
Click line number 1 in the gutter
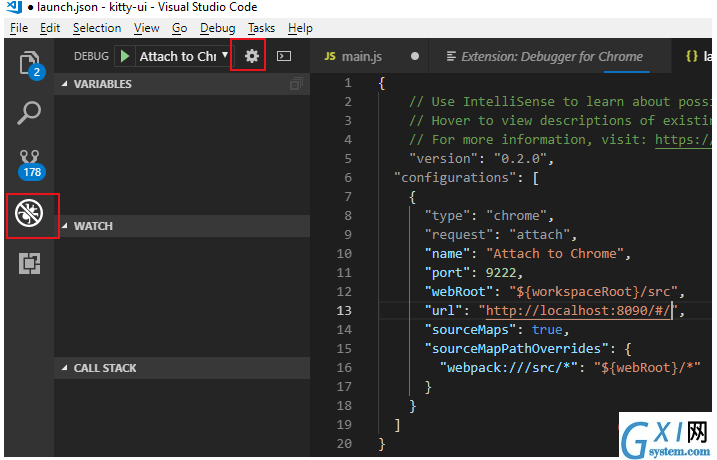tap(348, 83)
